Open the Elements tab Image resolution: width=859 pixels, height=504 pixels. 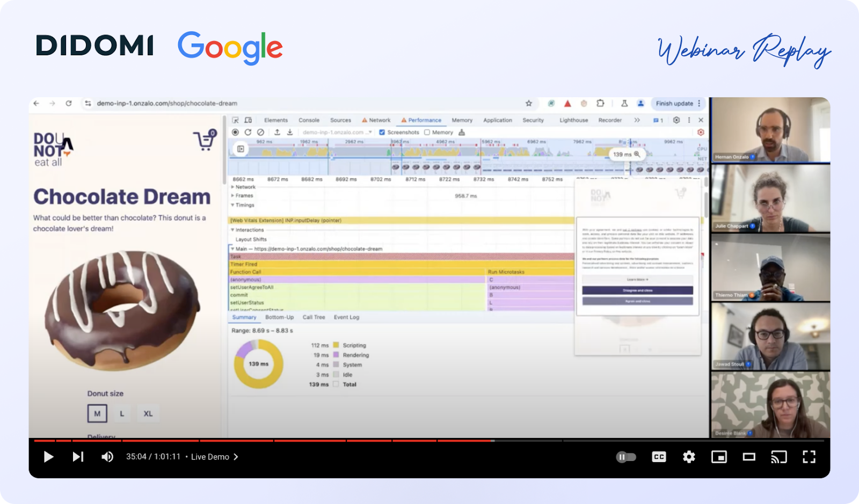[x=276, y=120]
